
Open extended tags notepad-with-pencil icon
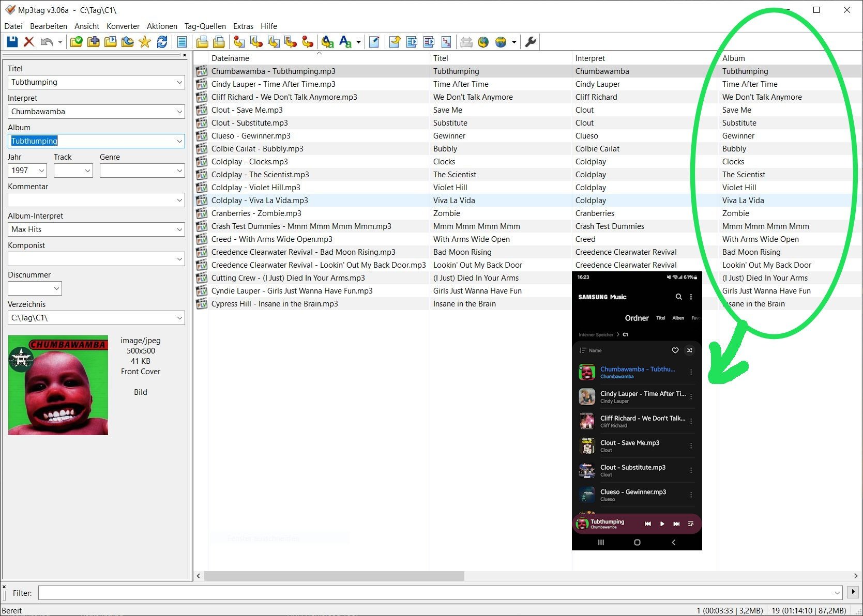(374, 42)
